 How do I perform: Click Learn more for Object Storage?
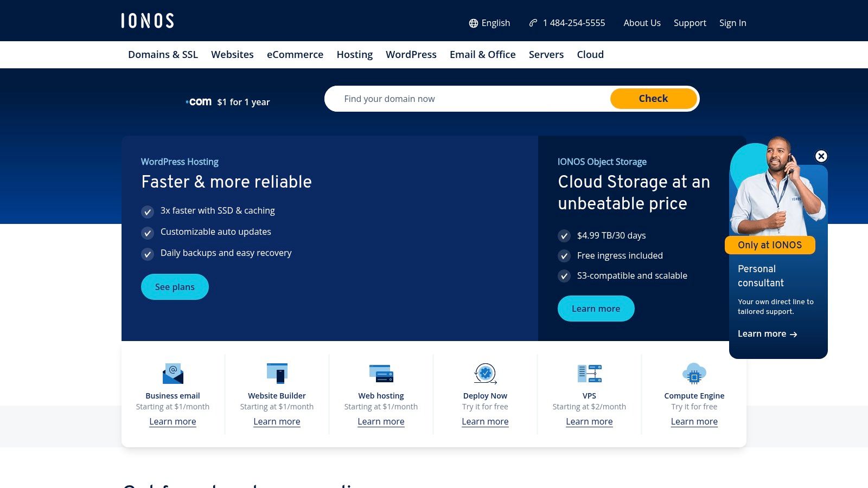click(x=596, y=309)
